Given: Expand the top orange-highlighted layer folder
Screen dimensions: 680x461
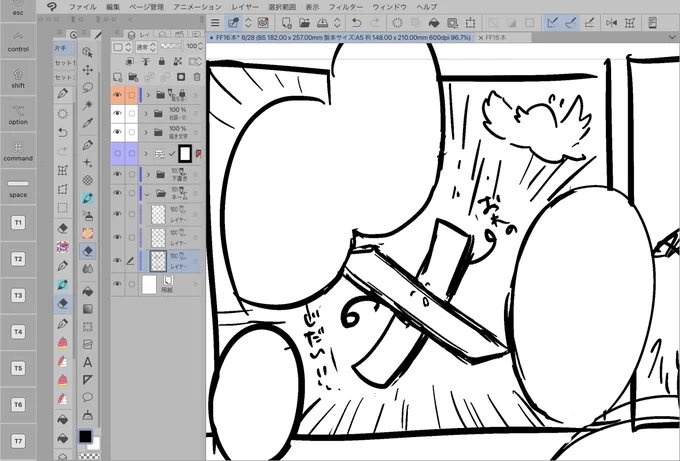Looking at the screenshot, I should (148, 95).
